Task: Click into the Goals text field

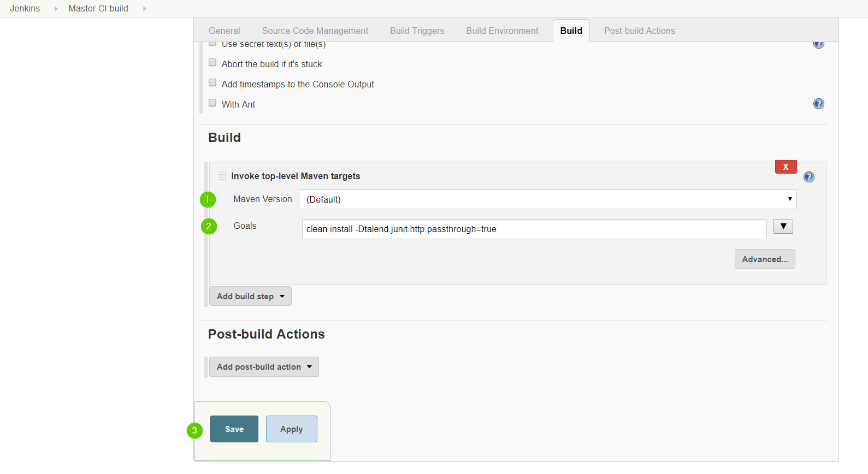Action: pos(534,229)
